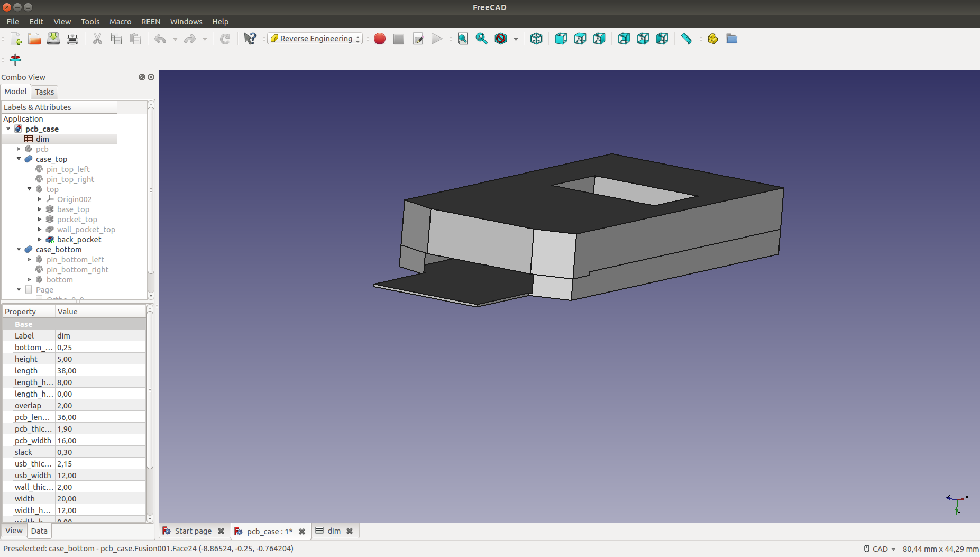The height and width of the screenshot is (557, 980).
Task: Open the draw style dropdown arrow
Action: point(516,39)
